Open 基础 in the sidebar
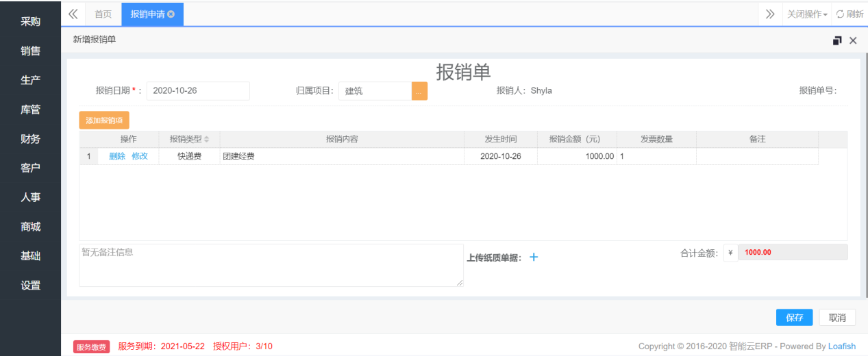Image resolution: width=868 pixels, height=356 pixels. point(31,256)
